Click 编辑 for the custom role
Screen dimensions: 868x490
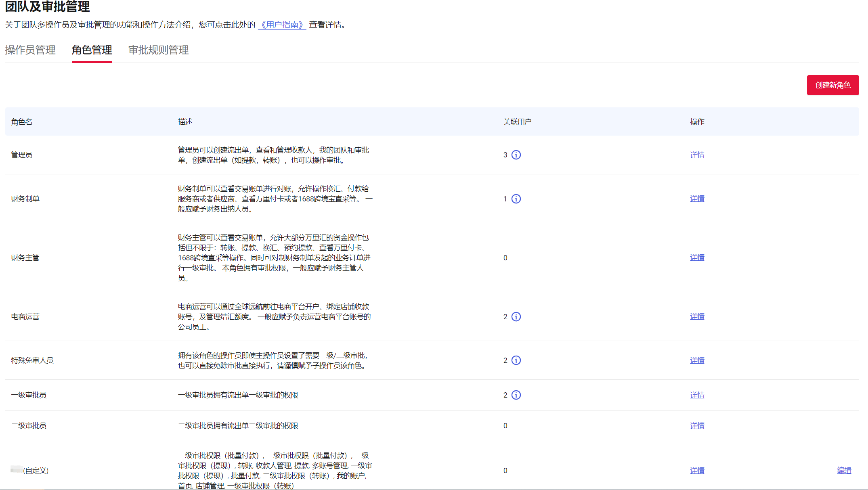[x=844, y=471]
